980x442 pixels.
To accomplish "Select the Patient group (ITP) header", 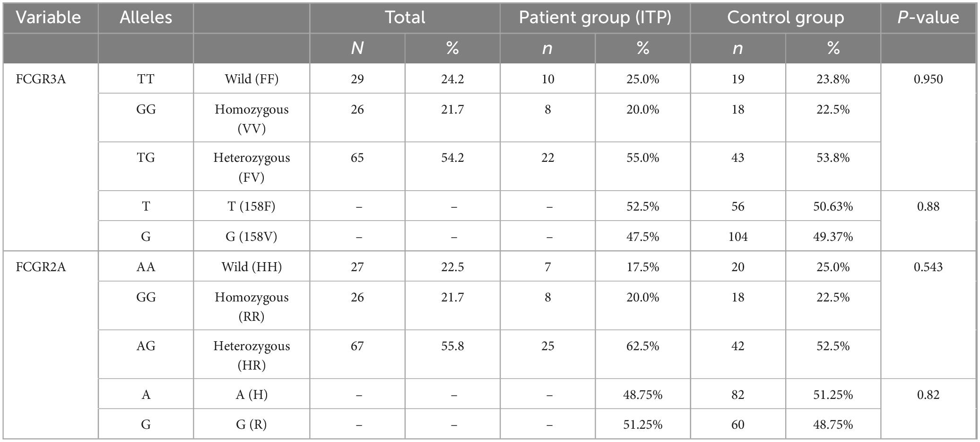I will (595, 18).
